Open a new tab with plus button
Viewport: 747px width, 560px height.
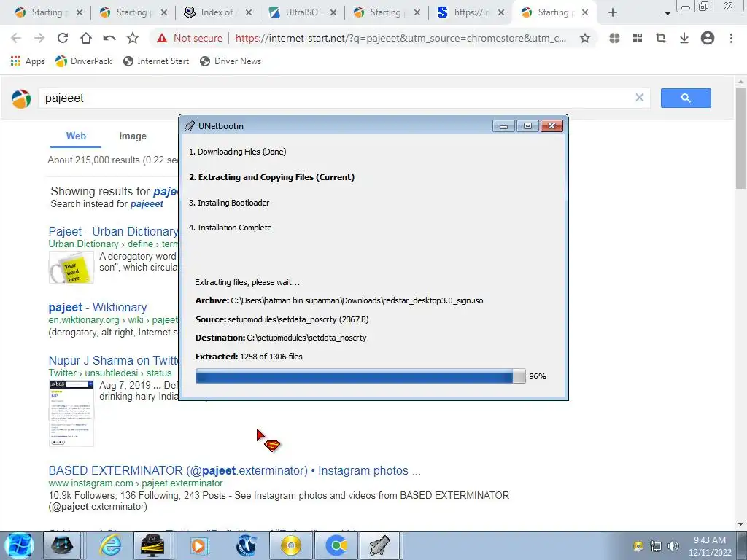click(613, 12)
